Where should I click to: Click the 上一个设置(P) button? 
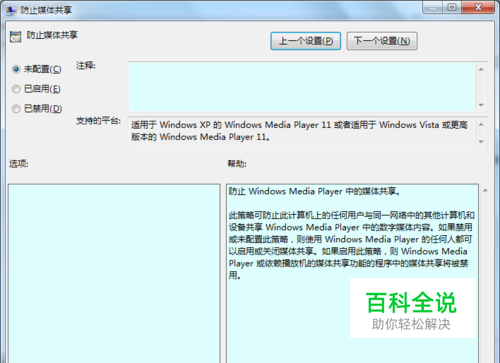coord(305,41)
